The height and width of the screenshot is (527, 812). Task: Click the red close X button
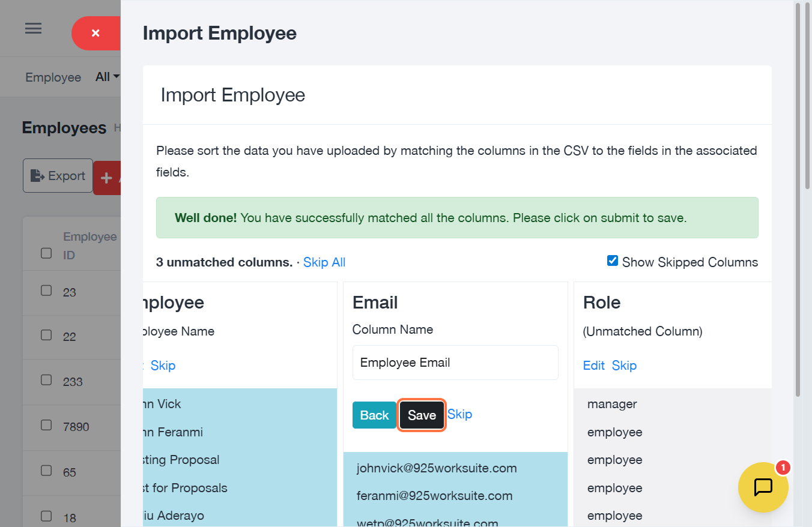[x=95, y=34]
